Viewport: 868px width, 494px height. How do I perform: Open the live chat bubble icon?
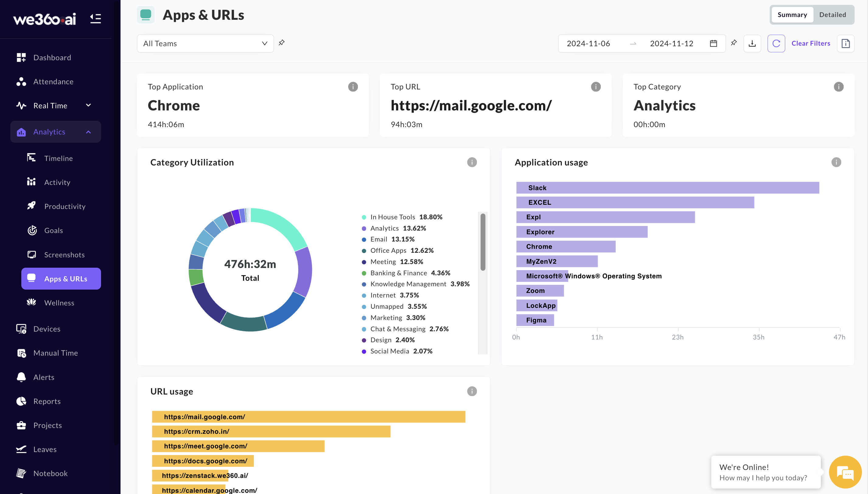[x=845, y=472]
